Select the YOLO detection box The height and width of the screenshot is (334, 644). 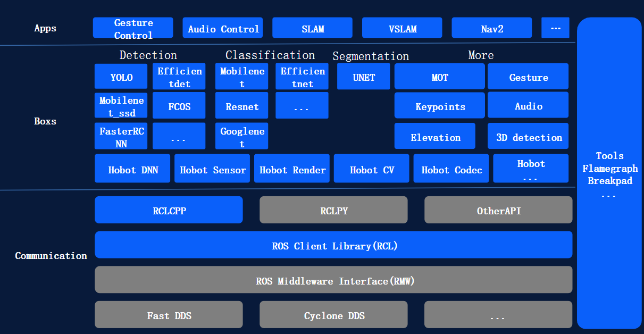[x=121, y=77]
